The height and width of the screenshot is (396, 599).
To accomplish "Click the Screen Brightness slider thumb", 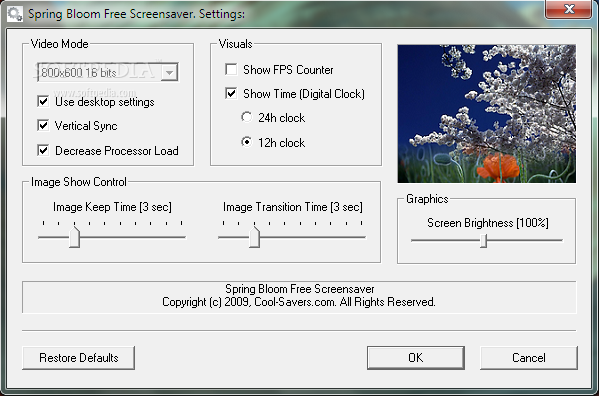I will click(x=484, y=241).
